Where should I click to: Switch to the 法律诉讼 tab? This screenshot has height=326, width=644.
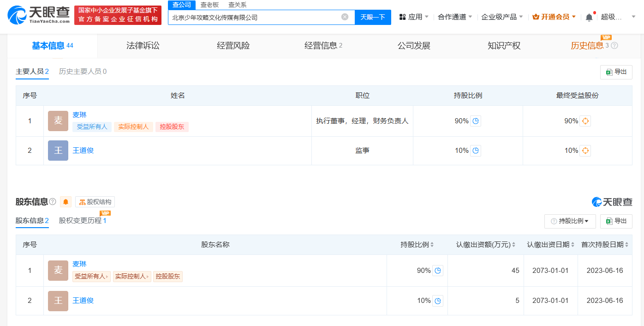[143, 46]
